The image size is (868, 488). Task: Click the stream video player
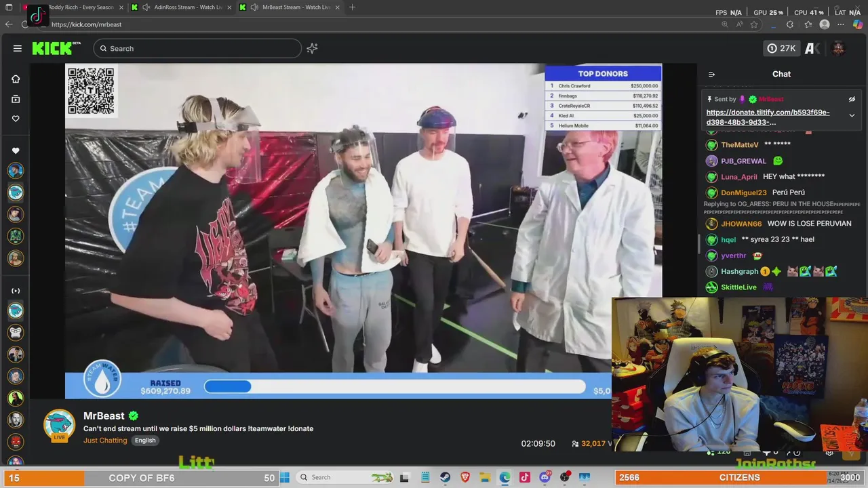point(363,231)
